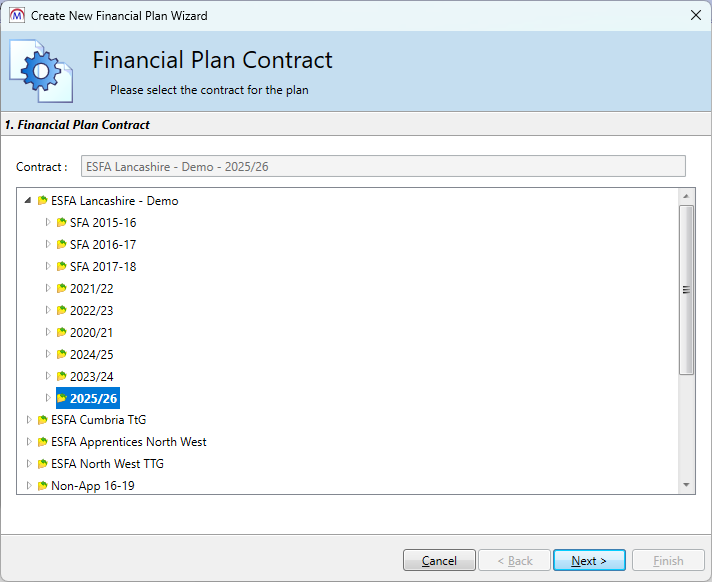This screenshot has height=582, width=712.
Task: Click the folder icon next to 2021/22
Action: point(62,289)
